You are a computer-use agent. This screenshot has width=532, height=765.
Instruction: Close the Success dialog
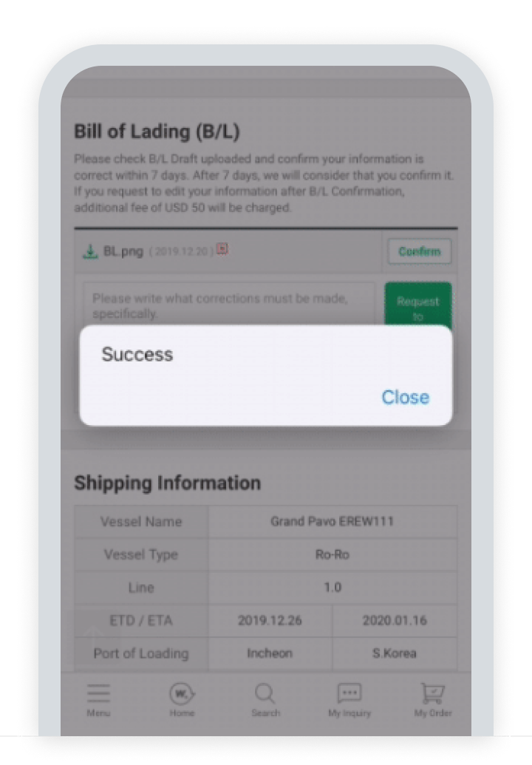pyautogui.click(x=405, y=398)
